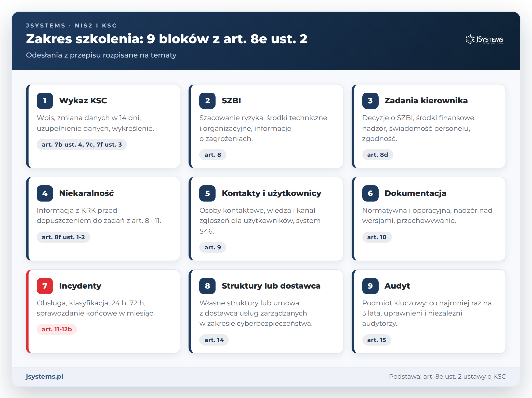Select the 'art. 14' tag
The width and height of the screenshot is (532, 398).
pos(214,340)
